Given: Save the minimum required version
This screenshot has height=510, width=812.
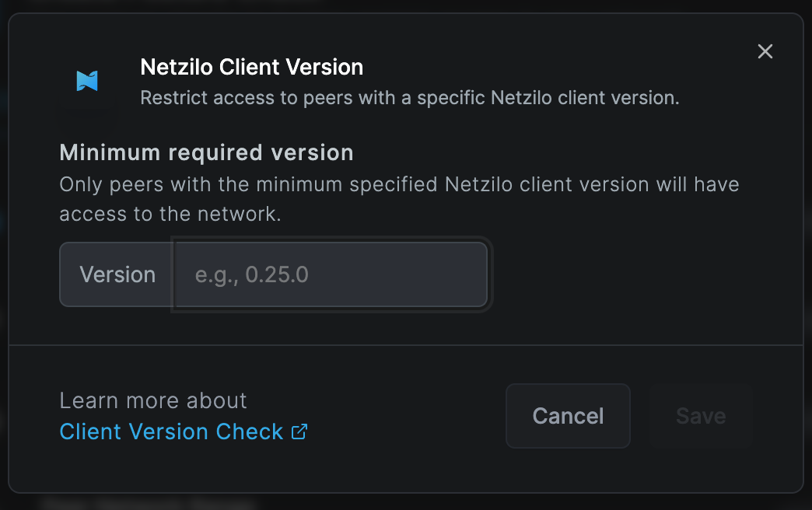Looking at the screenshot, I should (x=701, y=416).
